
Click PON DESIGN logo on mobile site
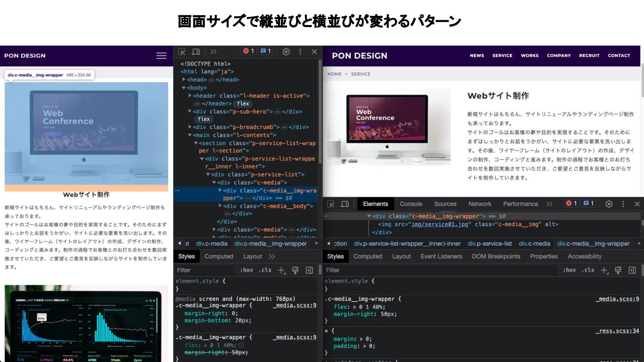25,55
